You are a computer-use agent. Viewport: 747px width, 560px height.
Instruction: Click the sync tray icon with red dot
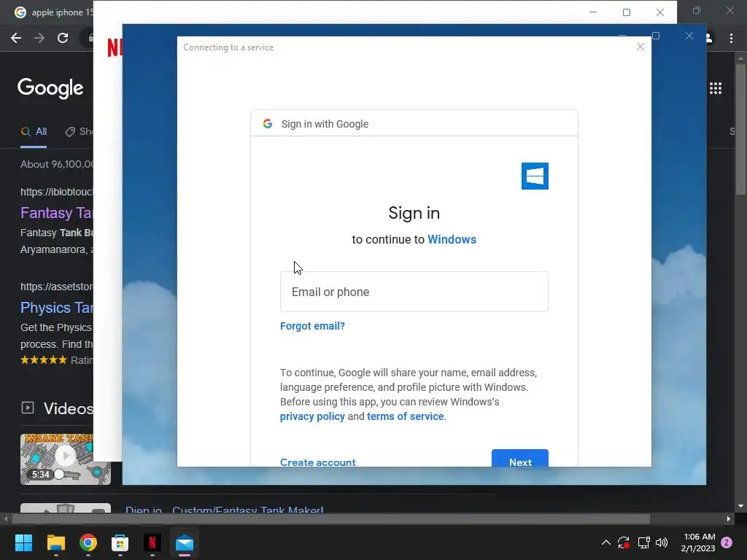(x=624, y=542)
